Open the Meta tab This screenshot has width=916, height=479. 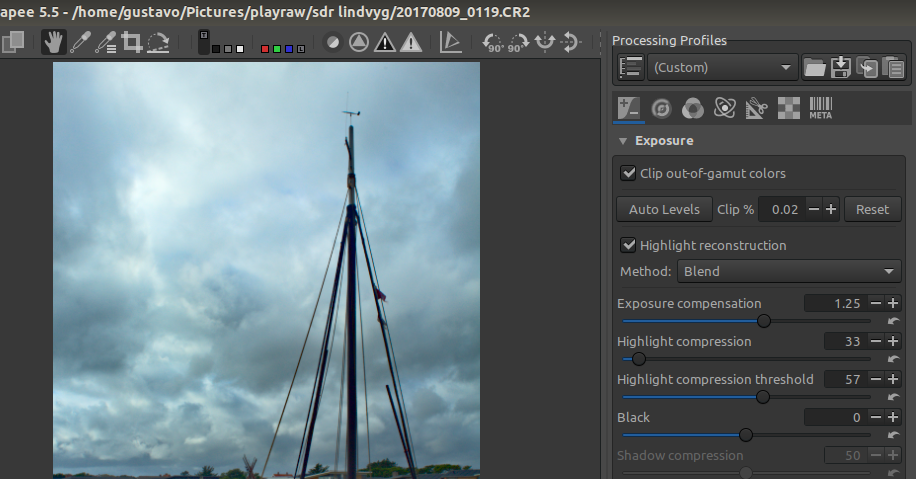[x=820, y=108]
